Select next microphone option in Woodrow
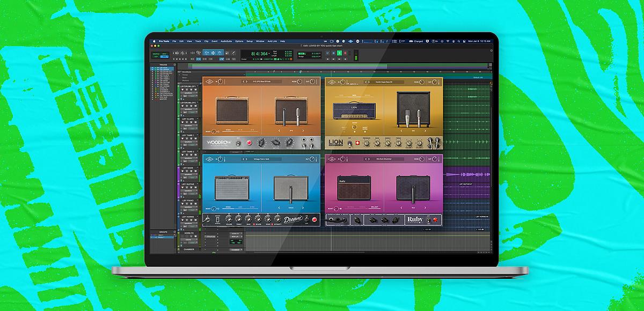 tap(303, 130)
